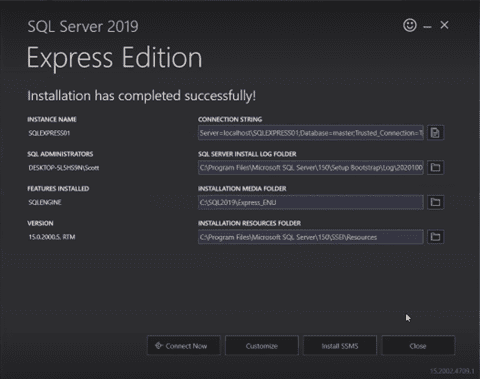480x379 pixels.
Task: Select the instance name SQLEXPRESS01 text
Action: 49,133
